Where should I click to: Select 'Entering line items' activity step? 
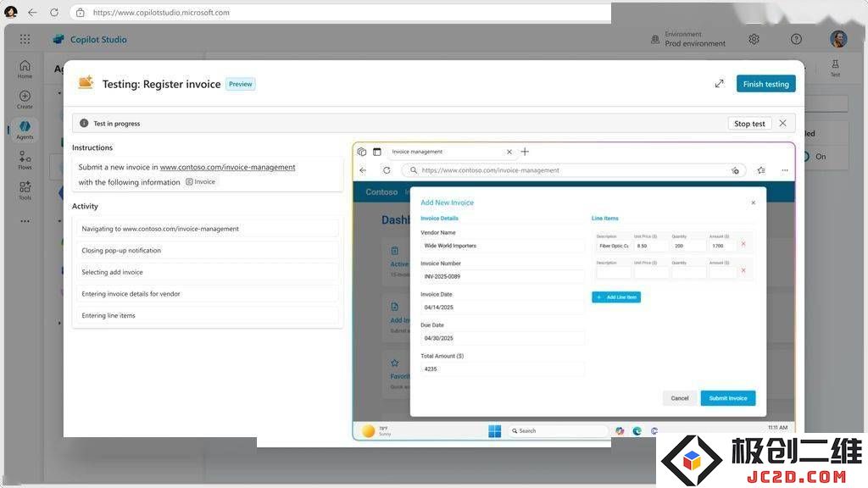pyautogui.click(x=207, y=315)
